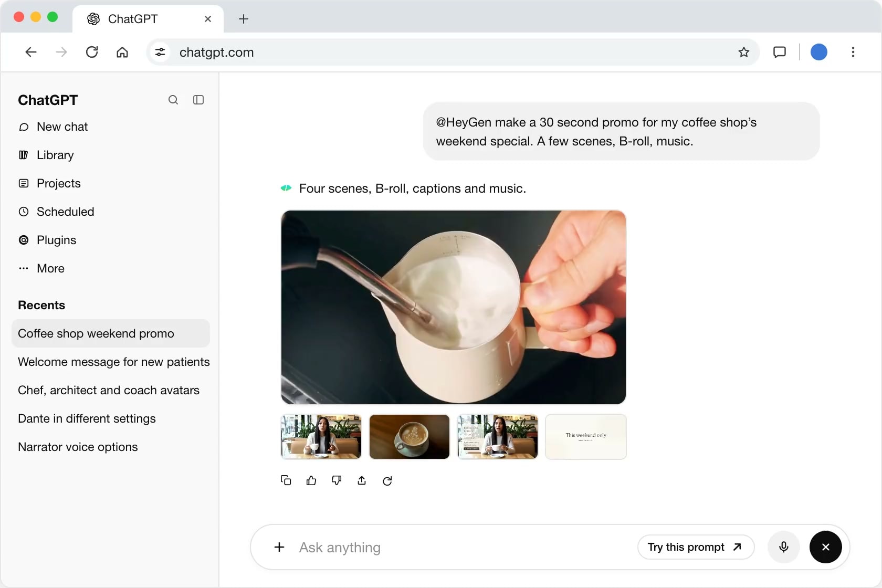Click the thumbs up icon
Image resolution: width=882 pixels, height=588 pixels.
point(311,480)
